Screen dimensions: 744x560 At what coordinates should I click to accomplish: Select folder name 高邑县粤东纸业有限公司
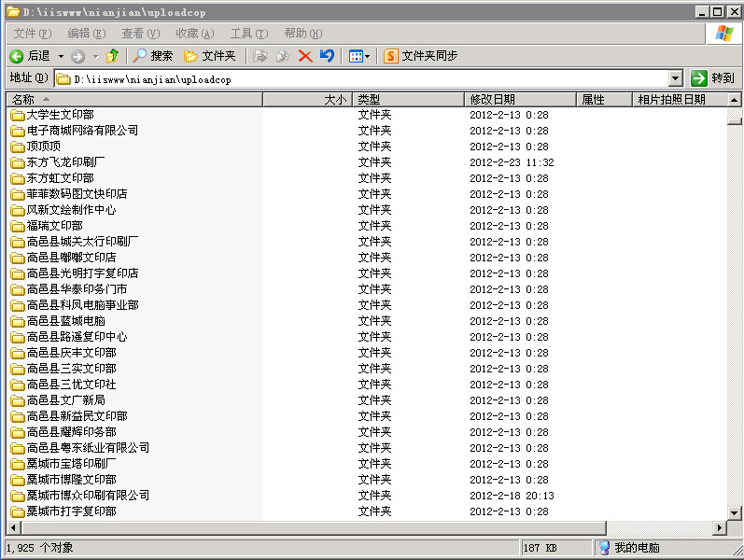(x=88, y=449)
